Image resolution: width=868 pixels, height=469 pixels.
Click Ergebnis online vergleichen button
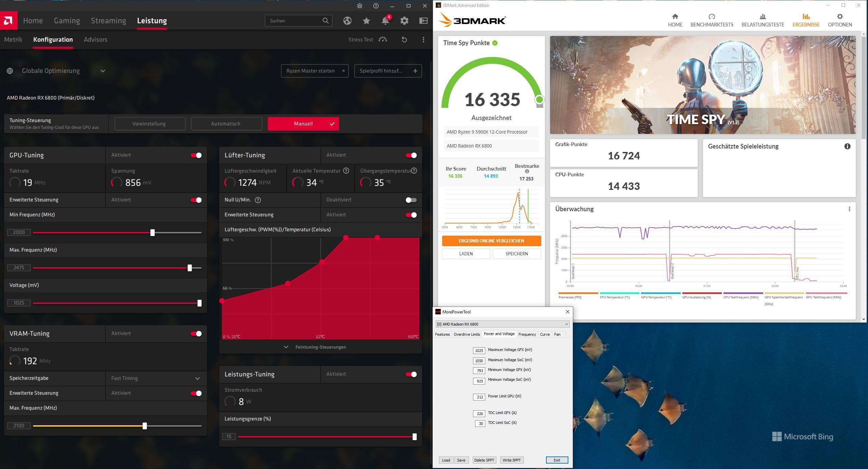(x=491, y=241)
